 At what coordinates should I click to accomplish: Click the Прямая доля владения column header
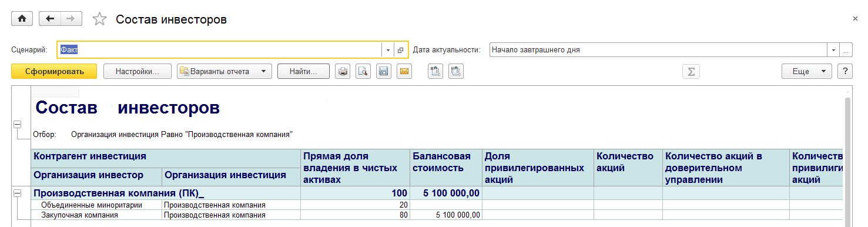tap(355, 168)
